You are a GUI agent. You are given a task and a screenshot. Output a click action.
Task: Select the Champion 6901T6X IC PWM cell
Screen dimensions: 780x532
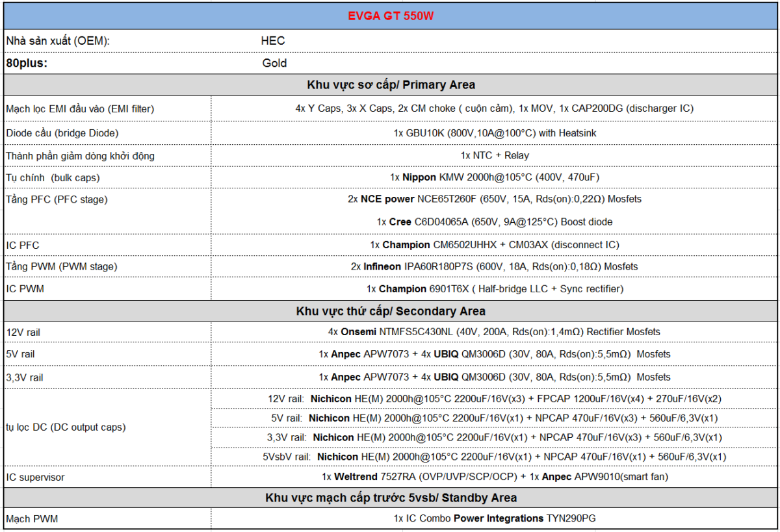click(x=495, y=288)
